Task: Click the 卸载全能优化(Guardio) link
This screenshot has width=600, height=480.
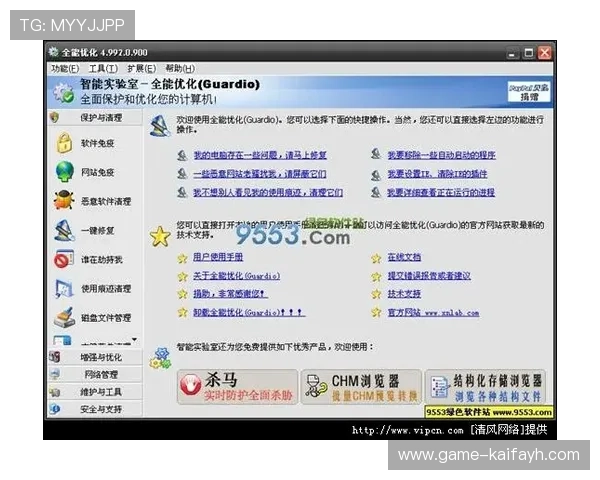Action: tap(249, 312)
